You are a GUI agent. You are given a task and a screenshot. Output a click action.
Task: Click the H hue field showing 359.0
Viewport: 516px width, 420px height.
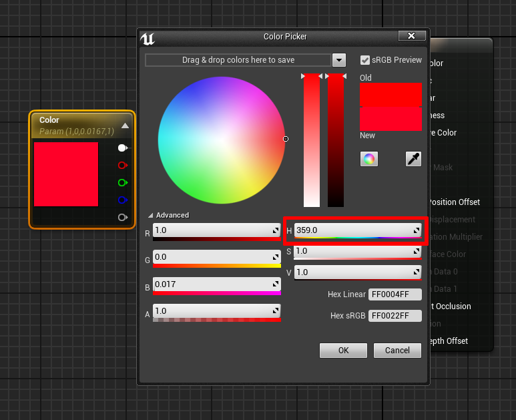tap(358, 230)
